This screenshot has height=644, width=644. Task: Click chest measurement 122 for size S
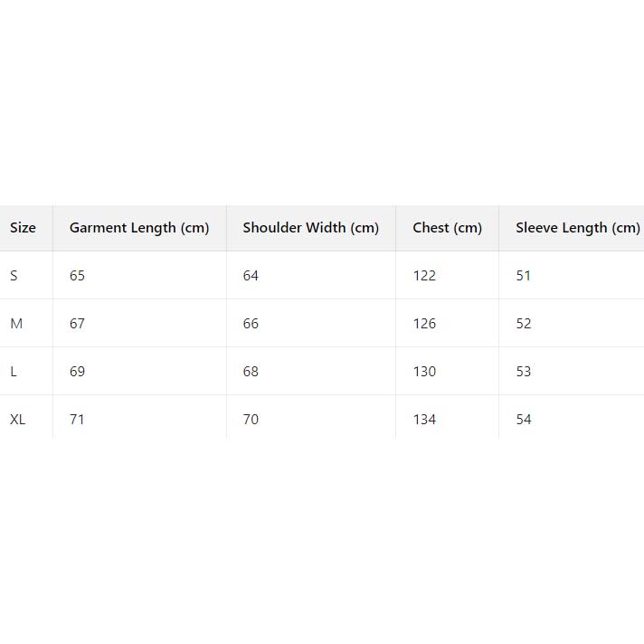tap(424, 276)
